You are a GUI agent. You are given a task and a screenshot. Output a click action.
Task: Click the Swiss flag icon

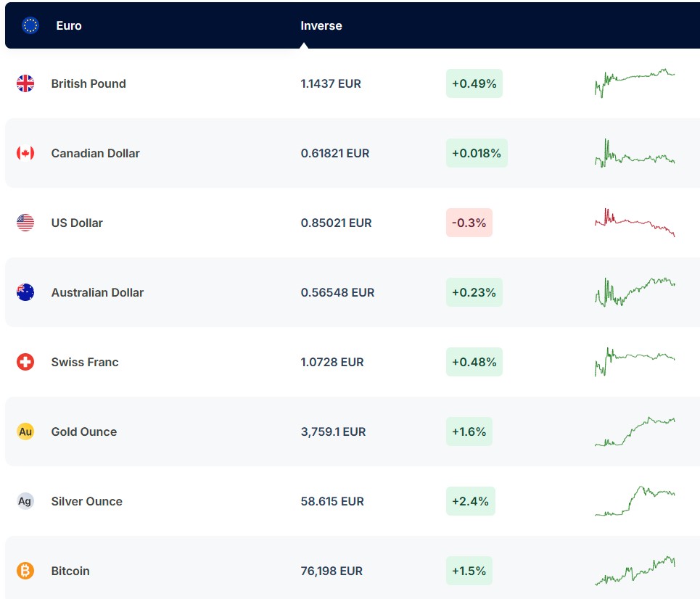25,362
